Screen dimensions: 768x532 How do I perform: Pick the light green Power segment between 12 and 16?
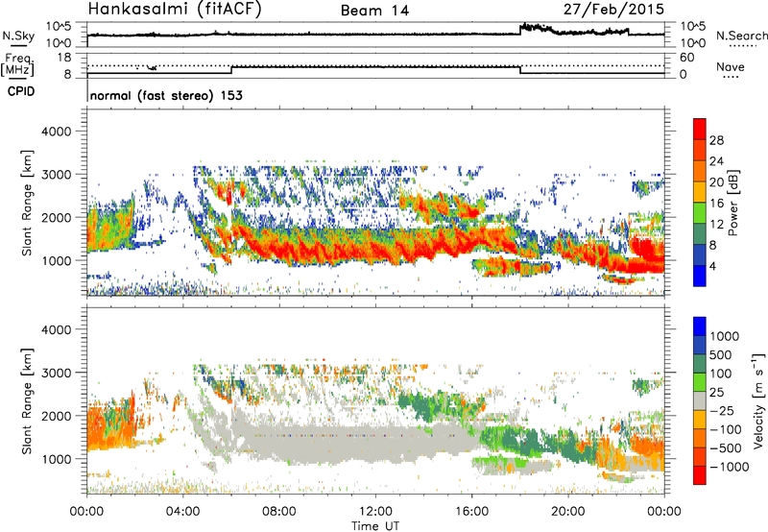[x=700, y=212]
